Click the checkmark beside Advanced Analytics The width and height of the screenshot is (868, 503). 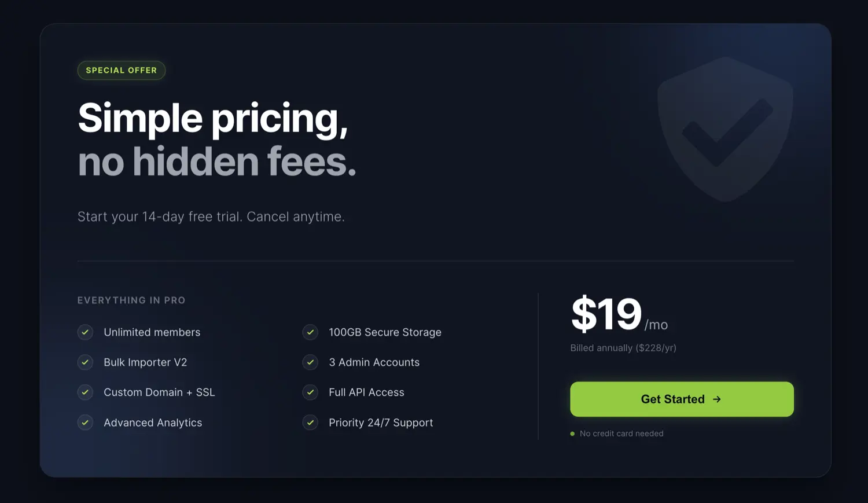point(85,423)
